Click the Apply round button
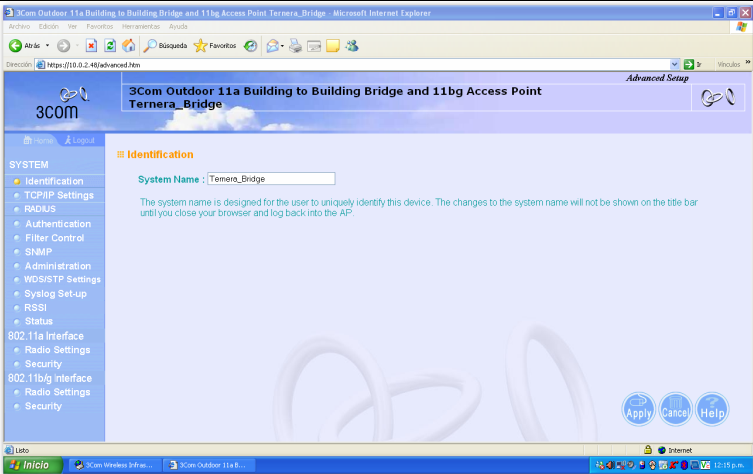Viewport: 753px width, 474px height. point(638,408)
